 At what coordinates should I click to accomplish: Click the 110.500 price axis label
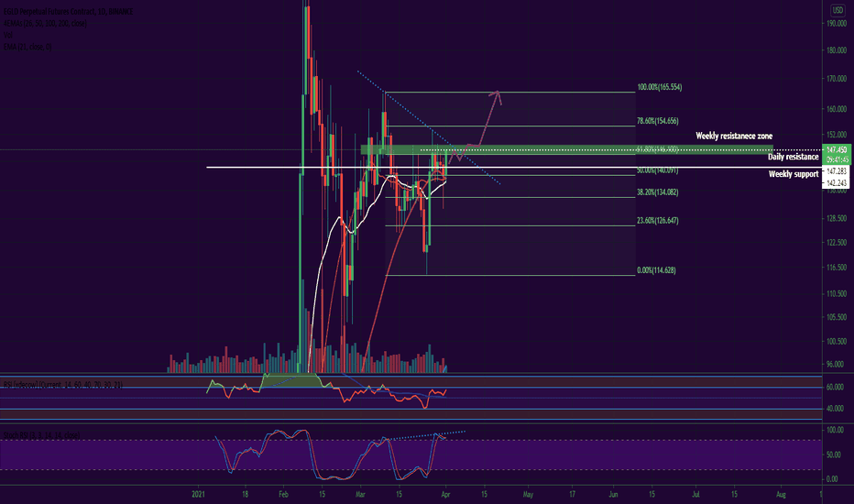[837, 293]
